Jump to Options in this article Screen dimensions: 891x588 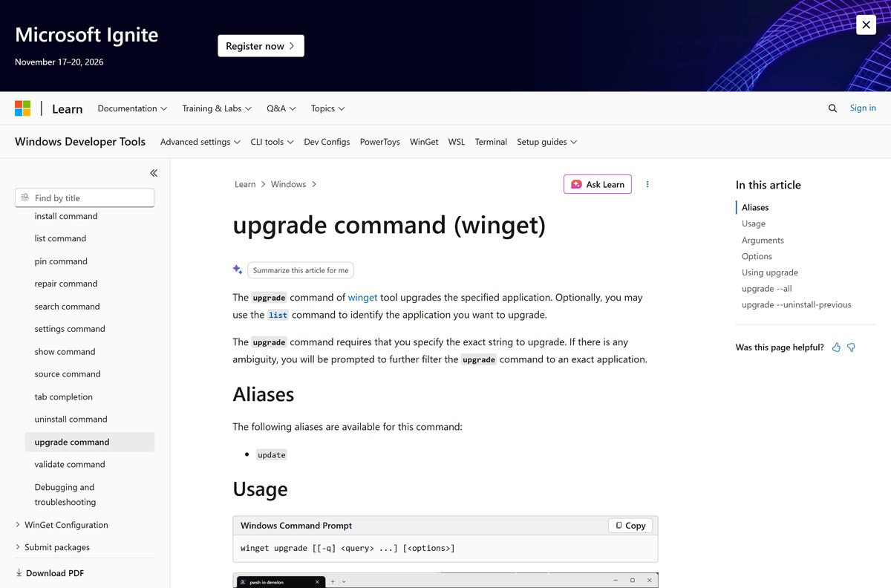757,256
